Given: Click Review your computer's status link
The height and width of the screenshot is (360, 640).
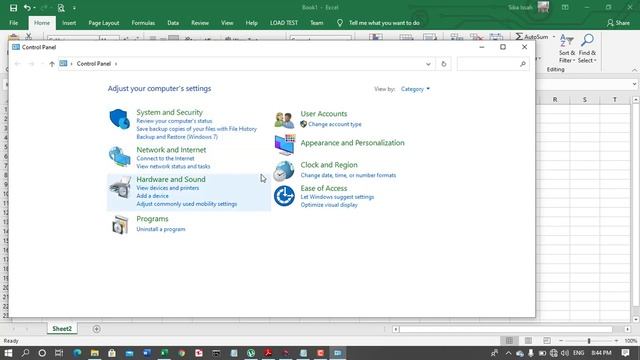Looking at the screenshot, I should [174, 121].
